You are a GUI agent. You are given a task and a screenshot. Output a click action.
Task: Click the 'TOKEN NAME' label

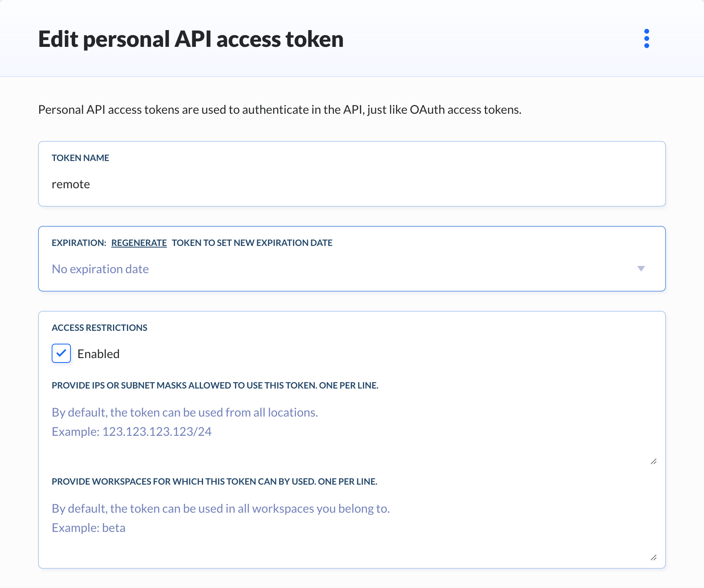point(80,158)
